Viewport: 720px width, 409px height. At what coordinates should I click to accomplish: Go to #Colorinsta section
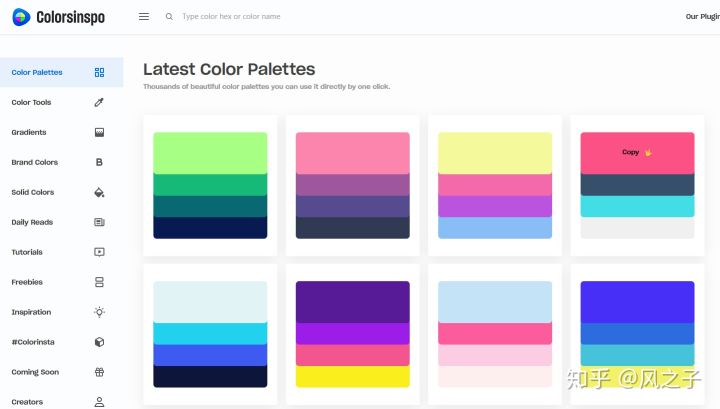33,342
